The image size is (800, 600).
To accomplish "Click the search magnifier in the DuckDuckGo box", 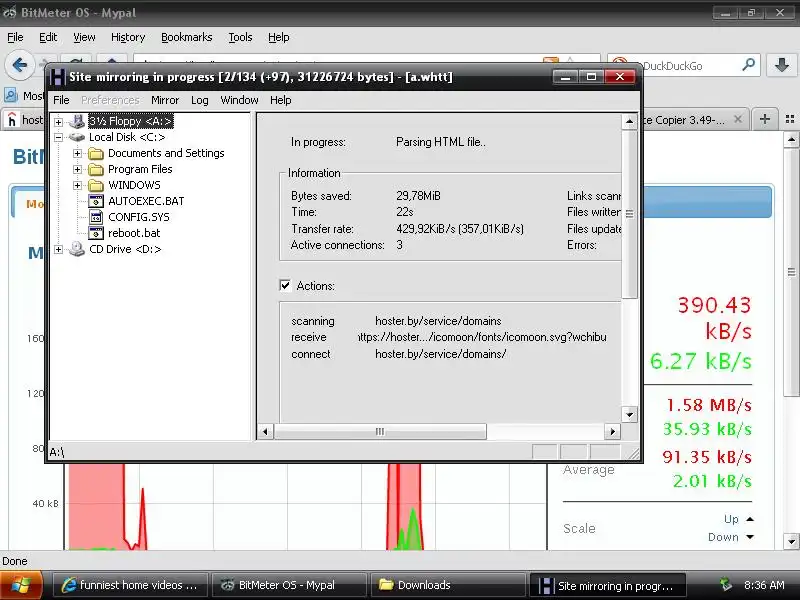I will tap(748, 65).
